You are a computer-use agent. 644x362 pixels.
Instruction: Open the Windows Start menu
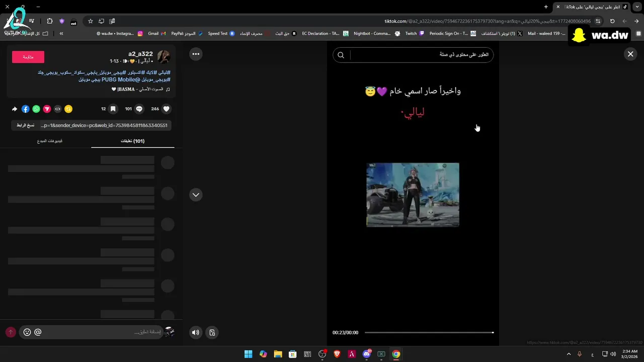[248, 354]
